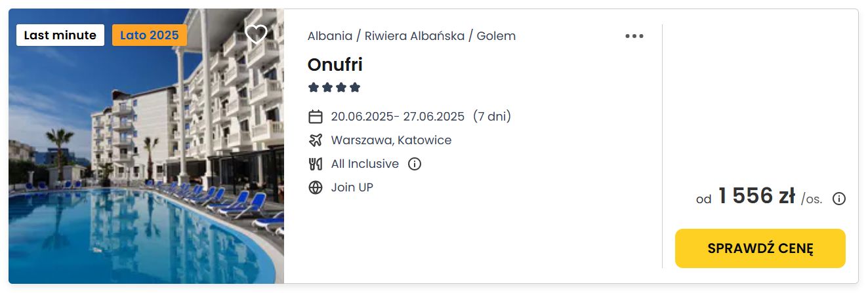Click the cutlery meal plan icon
Screen dimensions: 868x293
coord(316,164)
